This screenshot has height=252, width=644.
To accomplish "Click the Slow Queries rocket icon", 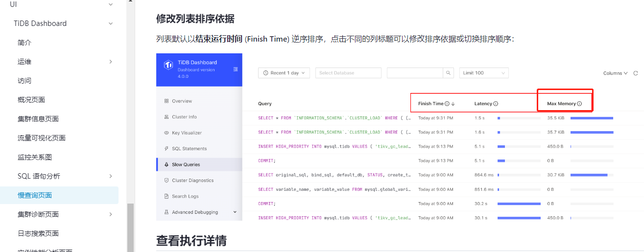I will point(167,165).
